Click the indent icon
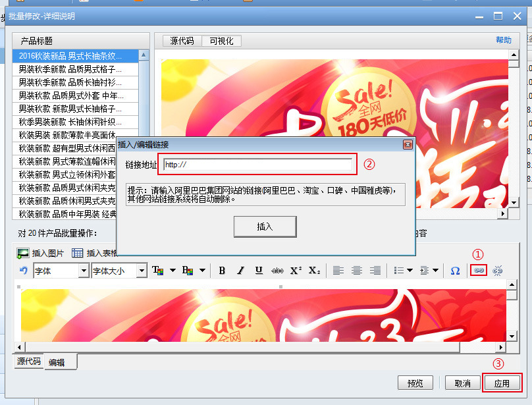Viewport: 532px width, 405px height. pos(425,271)
